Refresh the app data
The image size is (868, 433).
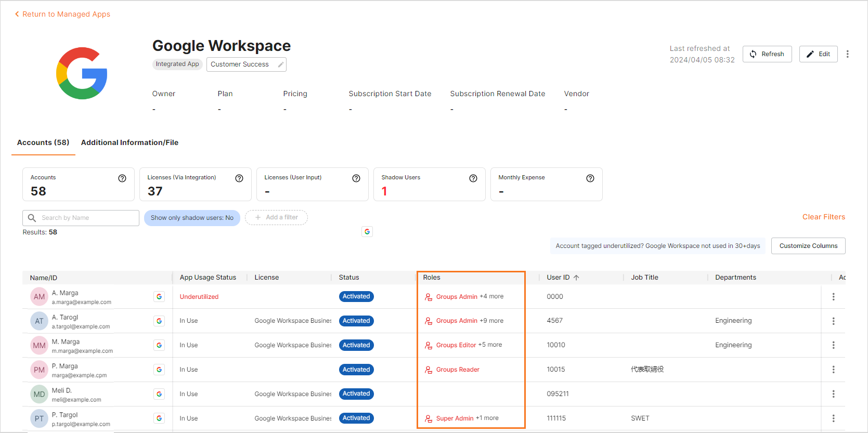coord(767,54)
